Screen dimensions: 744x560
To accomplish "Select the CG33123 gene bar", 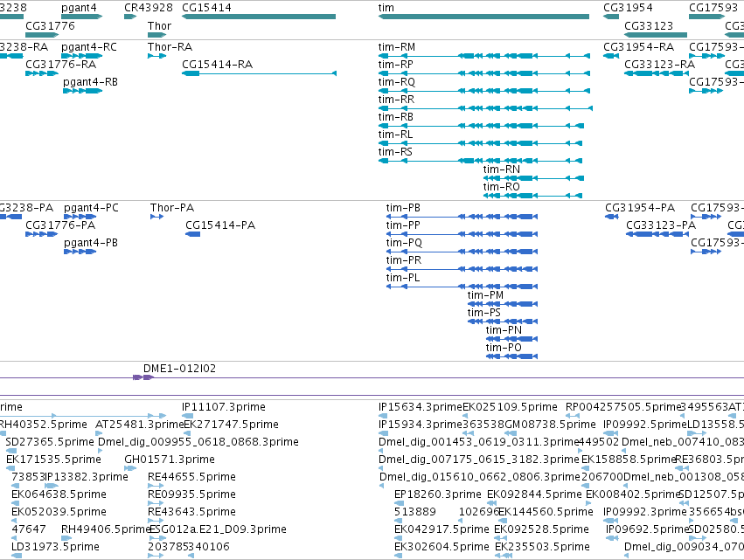I will coord(656,35).
